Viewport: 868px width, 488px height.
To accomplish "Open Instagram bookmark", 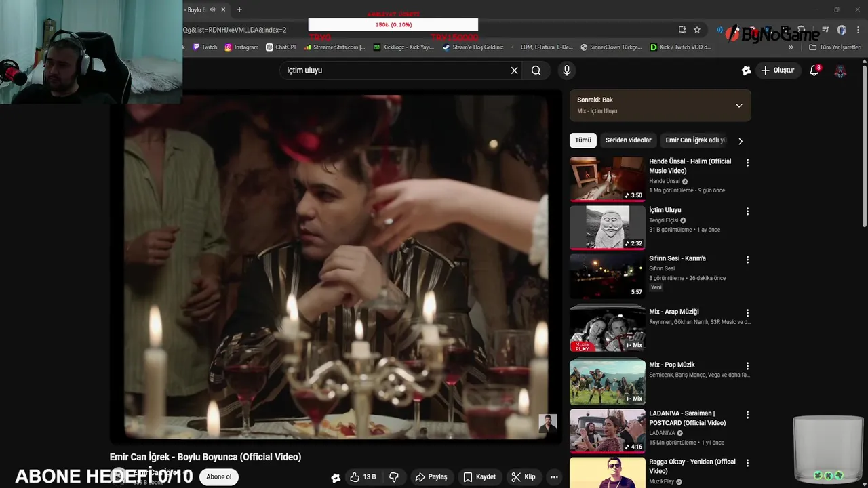I will 241,47.
